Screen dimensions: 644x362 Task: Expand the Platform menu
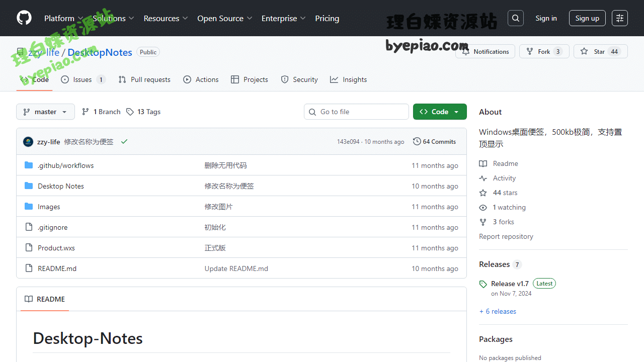(63, 18)
